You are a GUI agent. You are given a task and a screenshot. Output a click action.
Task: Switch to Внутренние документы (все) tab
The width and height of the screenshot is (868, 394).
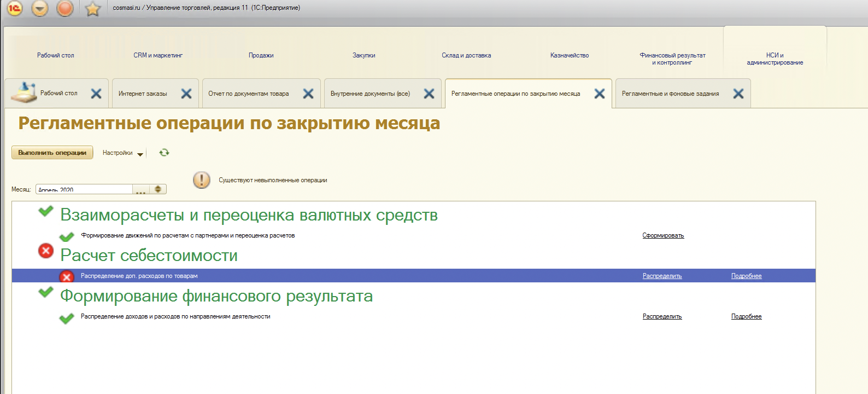[x=370, y=94]
